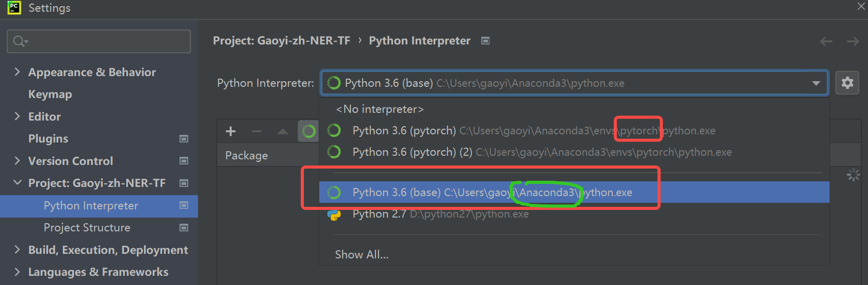The image size is (868, 285).
Task: Click the Package column header
Action: click(x=247, y=156)
